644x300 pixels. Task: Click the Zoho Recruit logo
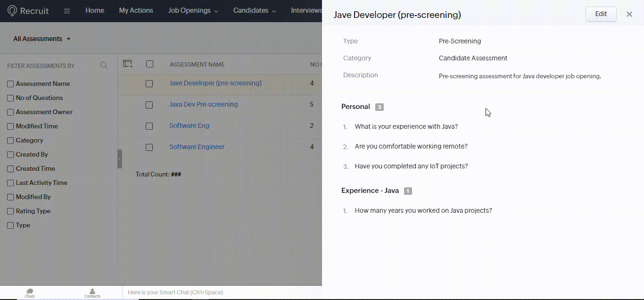(x=27, y=10)
